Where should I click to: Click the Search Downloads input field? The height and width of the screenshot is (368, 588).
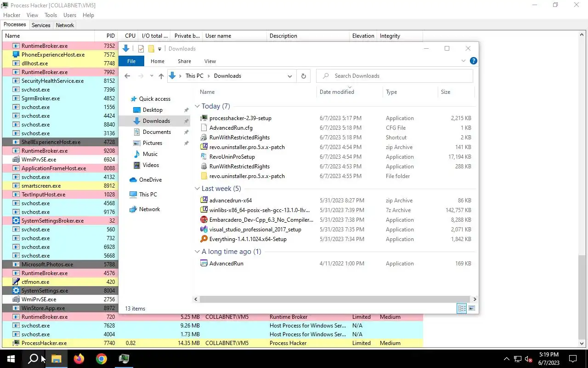[395, 76]
